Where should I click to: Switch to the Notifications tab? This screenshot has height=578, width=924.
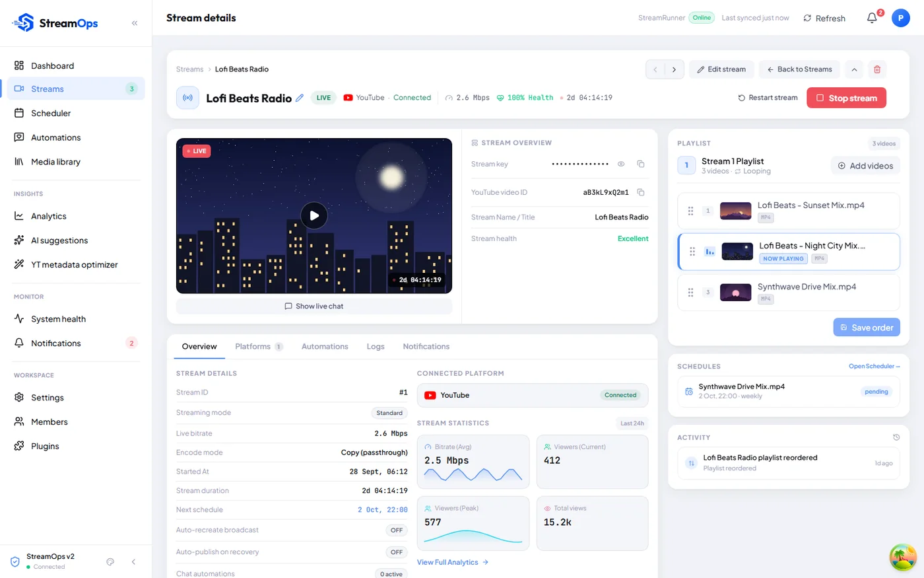coord(426,346)
